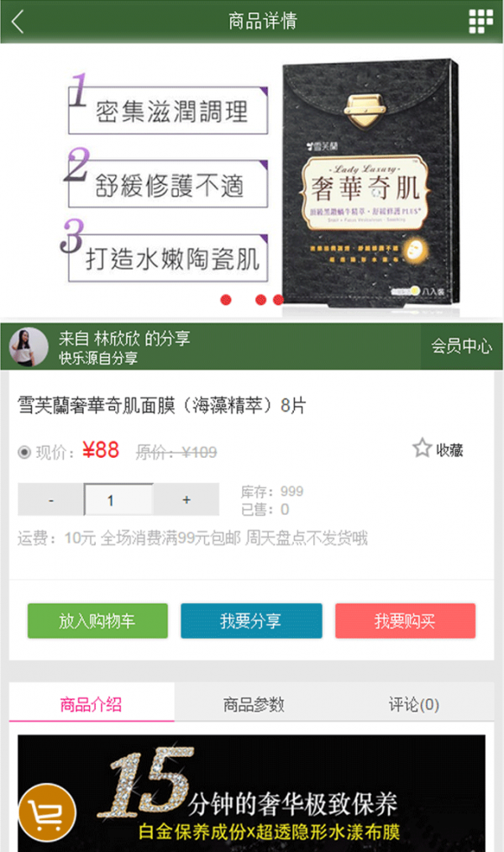The image size is (504, 852).
Task: Open the floating orange cart icon
Action: pos(47,813)
